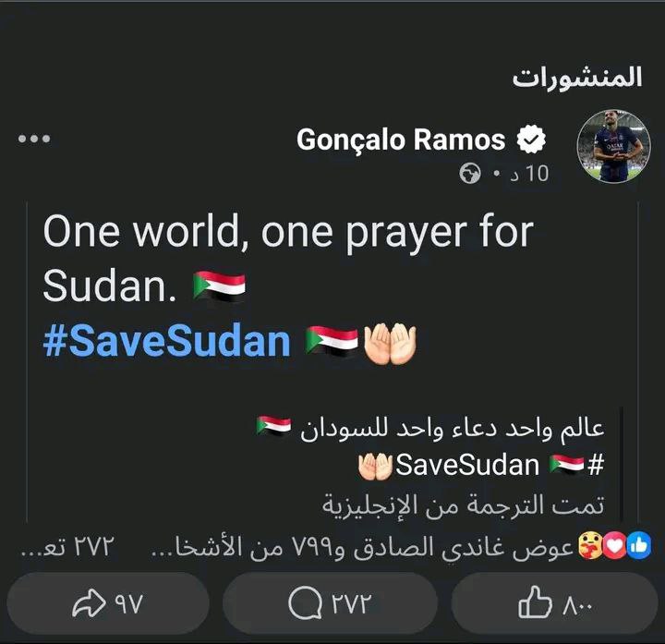Click the verified badge beside Gonçalo Ramos
This screenshot has width=665, height=644.
click(x=531, y=140)
